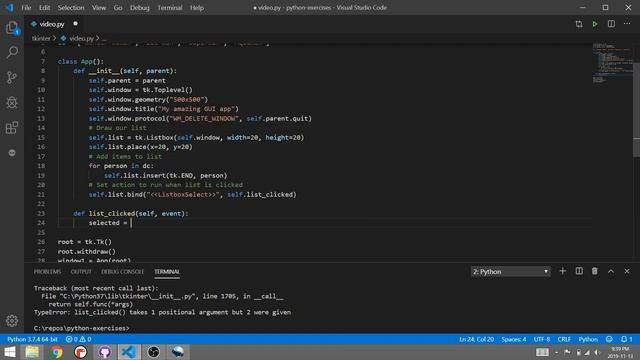Click the tkinter breadcrumb folder
This screenshot has height=360, width=640.
pos(41,38)
